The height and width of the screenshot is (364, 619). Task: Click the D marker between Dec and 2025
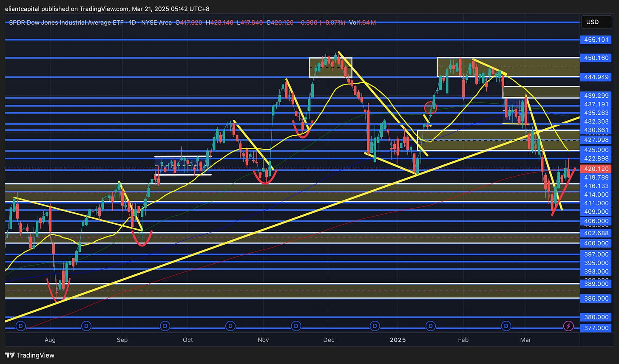tap(375, 326)
